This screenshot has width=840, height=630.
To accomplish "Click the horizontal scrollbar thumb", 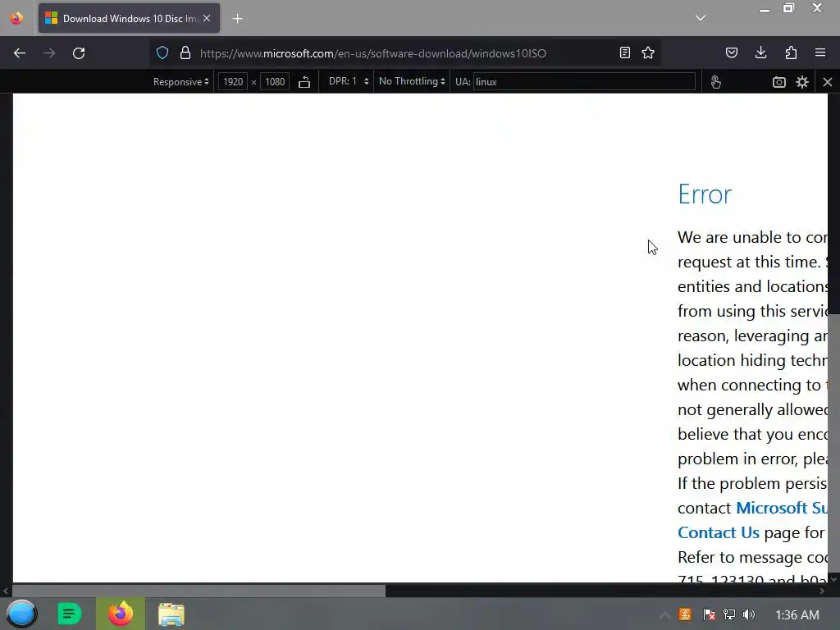I will [x=199, y=591].
